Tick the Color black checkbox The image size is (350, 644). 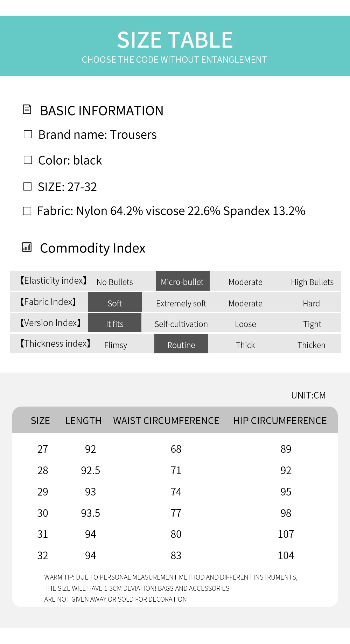28,160
